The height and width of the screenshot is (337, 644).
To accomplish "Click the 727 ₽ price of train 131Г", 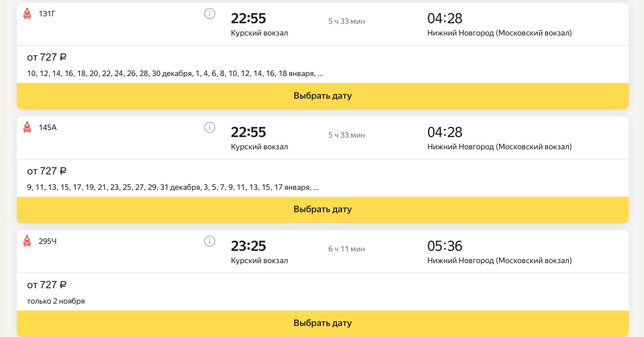I will (x=47, y=58).
